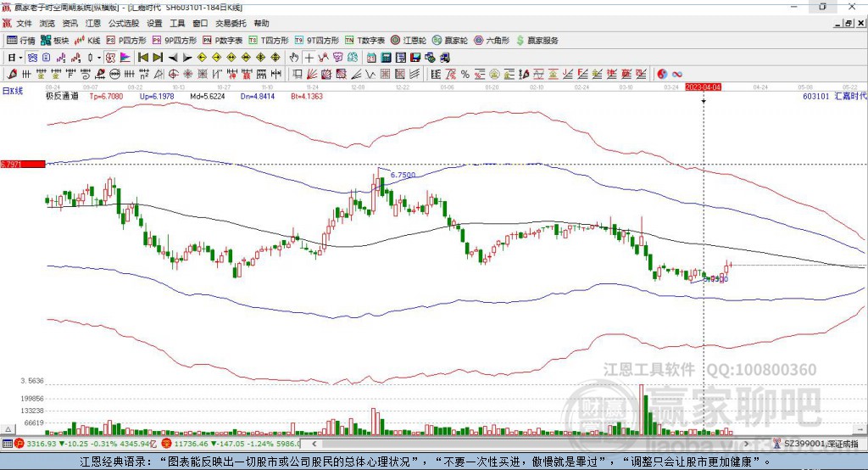Click the Tp=6.7080 indicator value
The height and width of the screenshot is (470, 868).
(106, 96)
